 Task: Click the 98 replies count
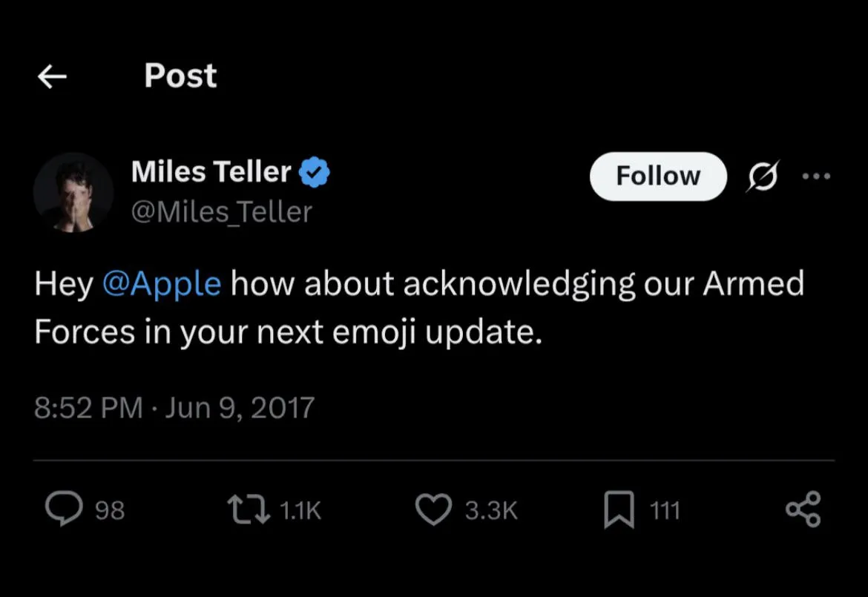pos(110,510)
